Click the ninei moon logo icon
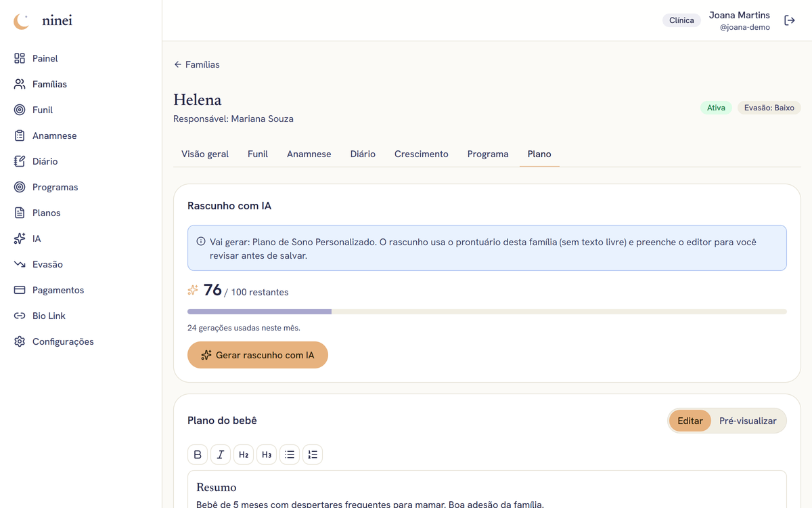Screen dimensions: 812x508 pos(22,21)
